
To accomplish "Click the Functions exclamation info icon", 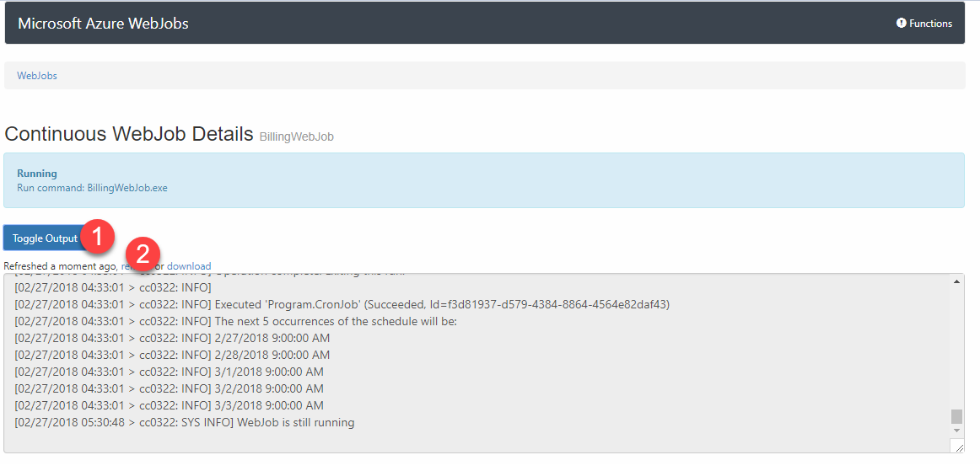I will click(901, 24).
